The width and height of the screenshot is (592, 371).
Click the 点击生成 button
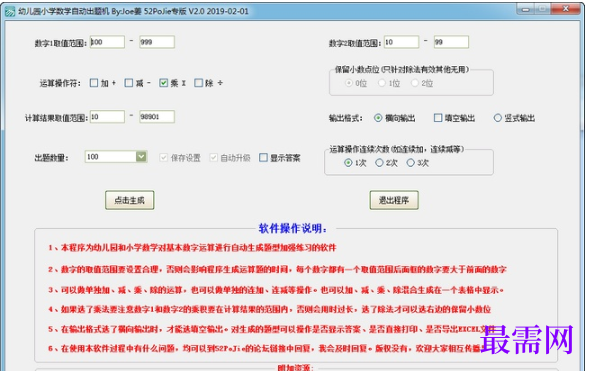tap(130, 200)
